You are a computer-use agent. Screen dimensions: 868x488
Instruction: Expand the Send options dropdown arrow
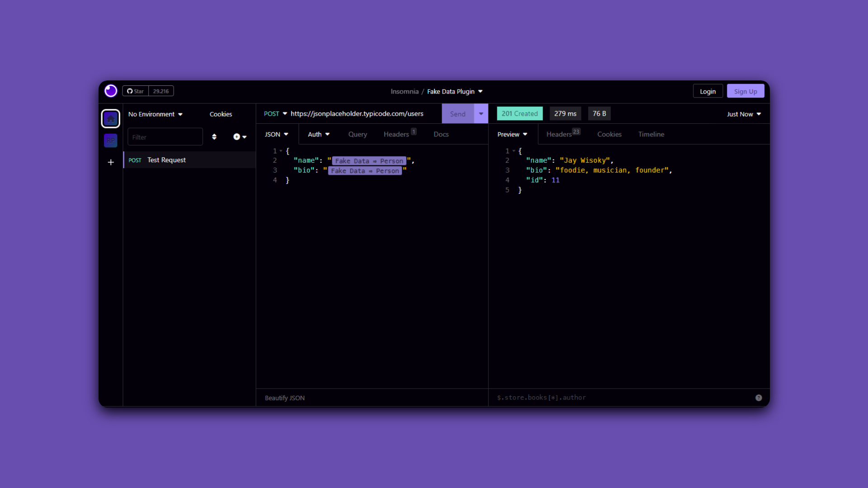(481, 114)
